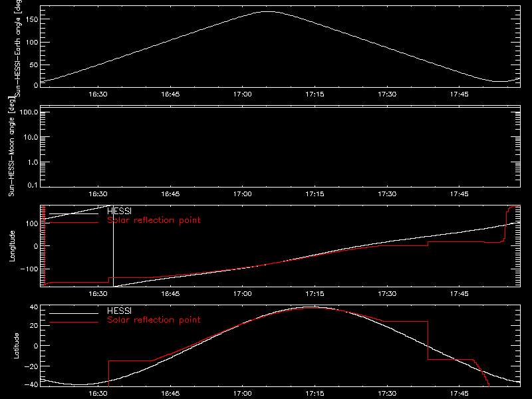
Task: Click 17:15 label under Moon angle plot
Action: coord(315,194)
